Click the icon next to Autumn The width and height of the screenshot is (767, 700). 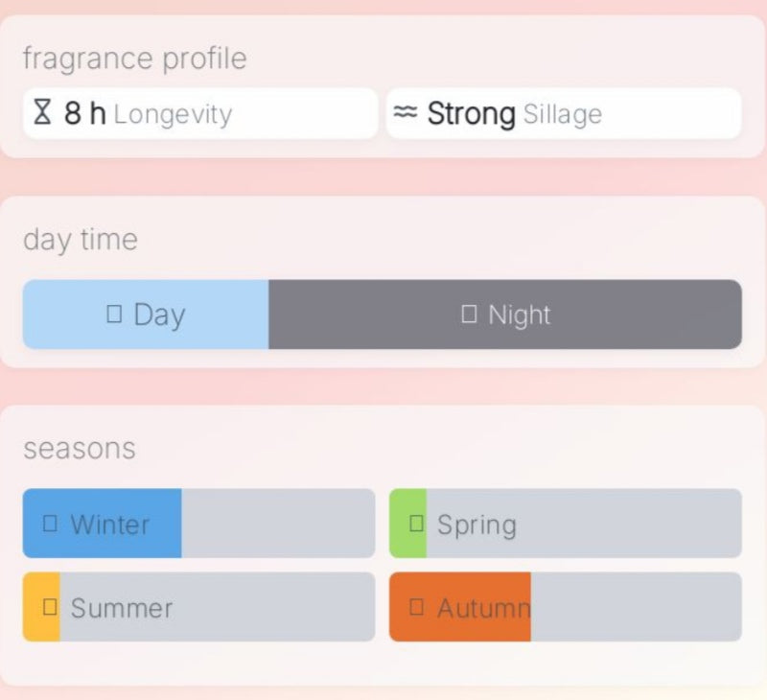[x=417, y=607]
